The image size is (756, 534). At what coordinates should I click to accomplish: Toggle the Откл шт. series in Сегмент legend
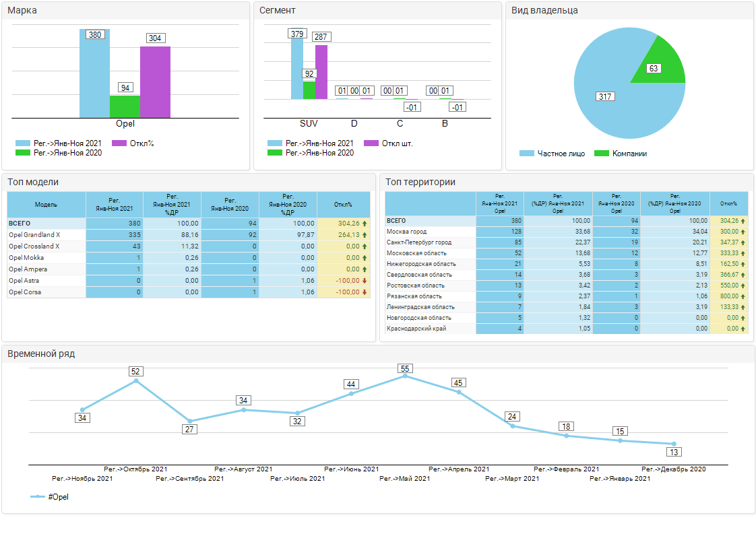(x=387, y=143)
